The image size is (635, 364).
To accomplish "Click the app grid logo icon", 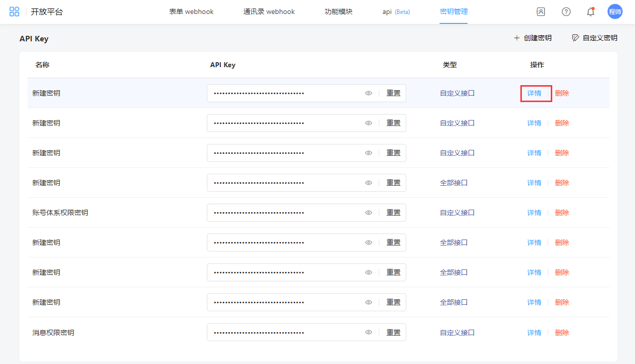I will pos(14,12).
